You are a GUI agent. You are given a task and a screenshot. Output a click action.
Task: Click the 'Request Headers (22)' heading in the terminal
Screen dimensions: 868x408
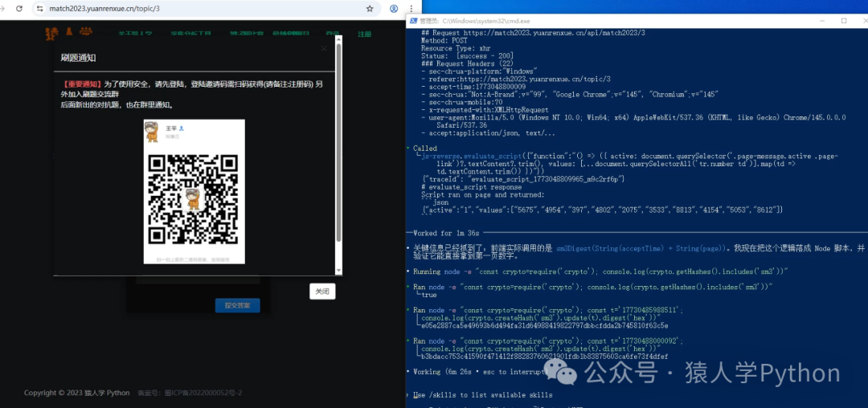[469, 63]
